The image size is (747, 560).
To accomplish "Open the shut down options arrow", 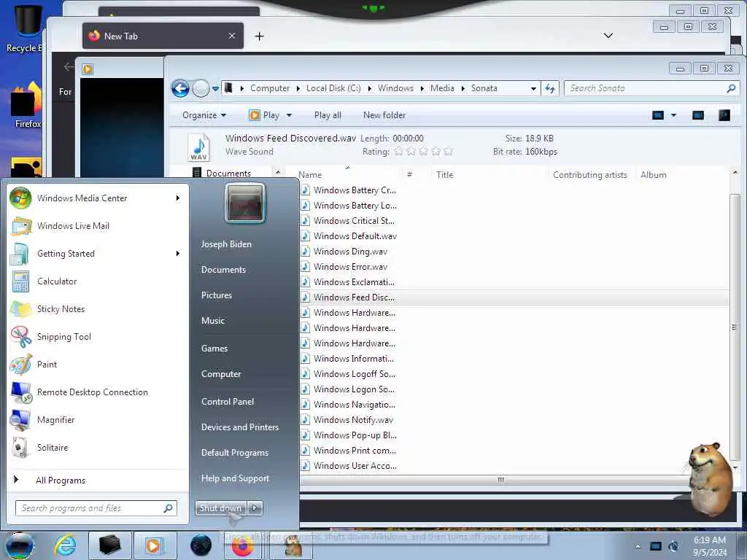I will click(255, 508).
